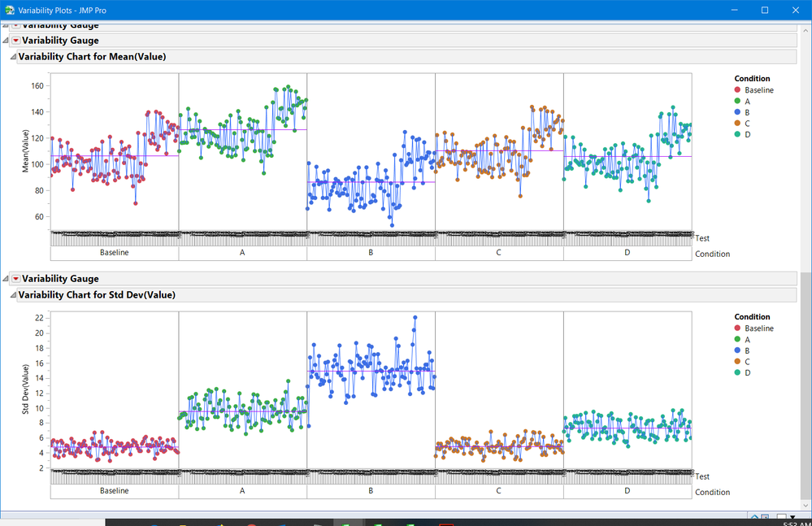Open red triangle menu for the Std Dev Variability Gauge
Image resolution: width=812 pixels, height=526 pixels.
15,278
